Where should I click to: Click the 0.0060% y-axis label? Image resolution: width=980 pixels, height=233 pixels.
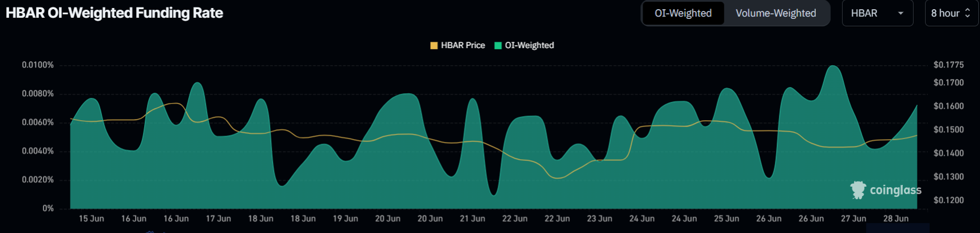point(38,123)
